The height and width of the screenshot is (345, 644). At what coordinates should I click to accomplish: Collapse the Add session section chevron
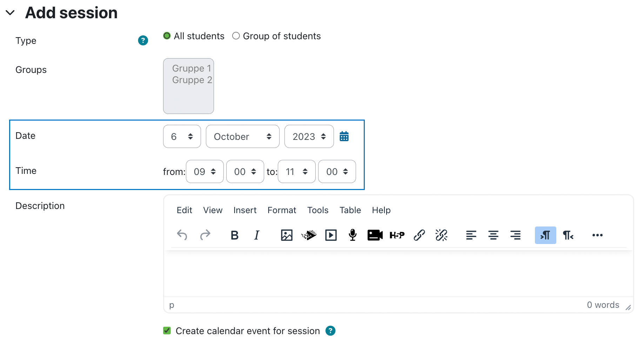tap(10, 13)
